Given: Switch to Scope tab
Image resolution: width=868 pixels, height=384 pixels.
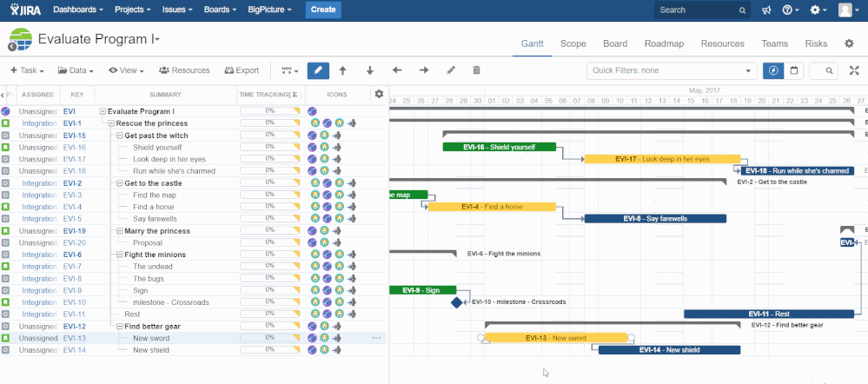Looking at the screenshot, I should (x=573, y=43).
